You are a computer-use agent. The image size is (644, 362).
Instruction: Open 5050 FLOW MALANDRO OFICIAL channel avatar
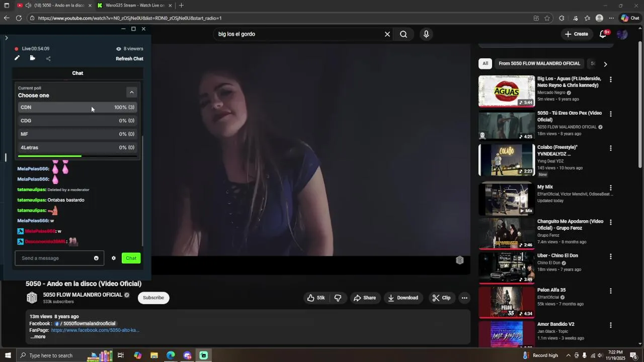(32, 298)
